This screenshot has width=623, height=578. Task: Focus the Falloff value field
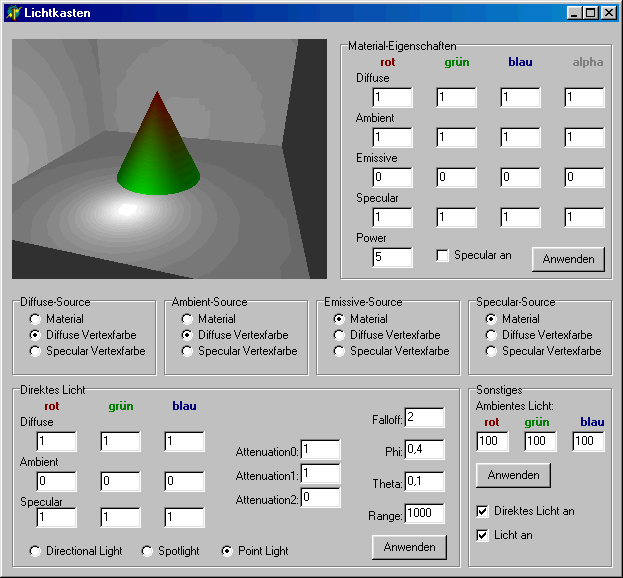click(x=424, y=417)
